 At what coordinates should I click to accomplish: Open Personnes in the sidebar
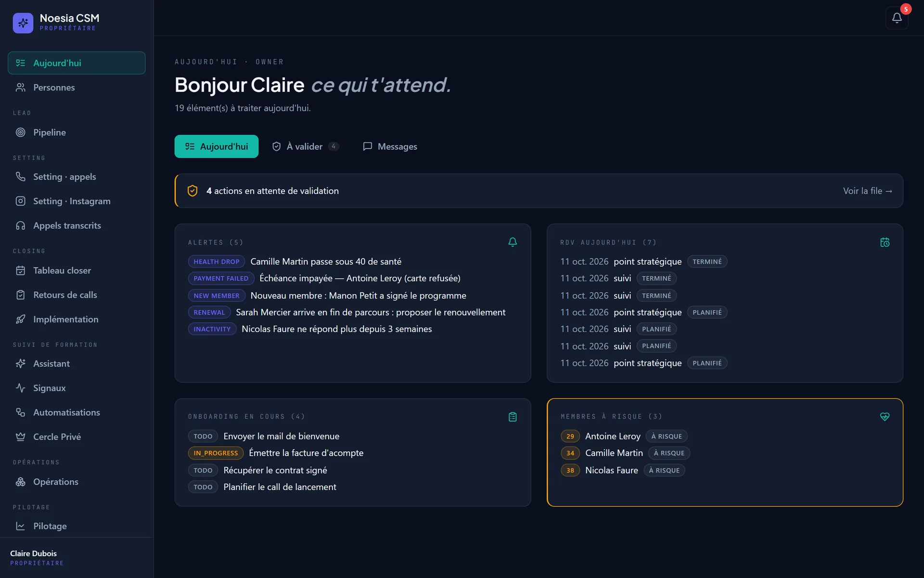coord(77,87)
